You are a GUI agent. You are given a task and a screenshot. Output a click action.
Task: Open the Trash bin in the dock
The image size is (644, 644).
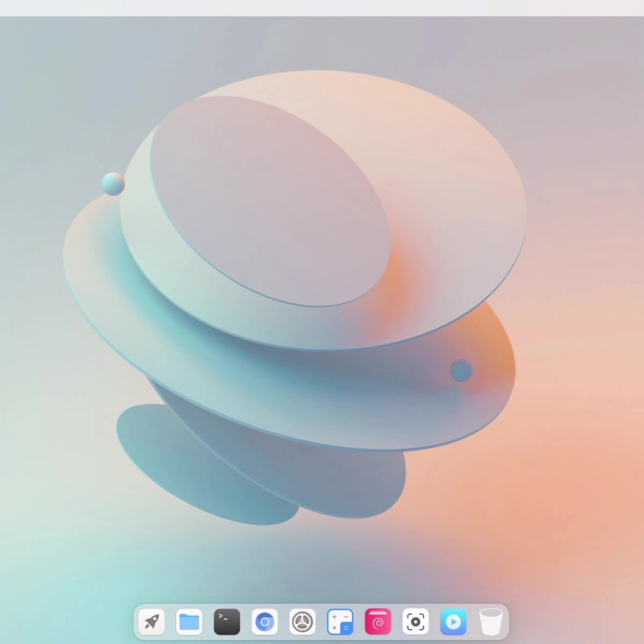491,622
